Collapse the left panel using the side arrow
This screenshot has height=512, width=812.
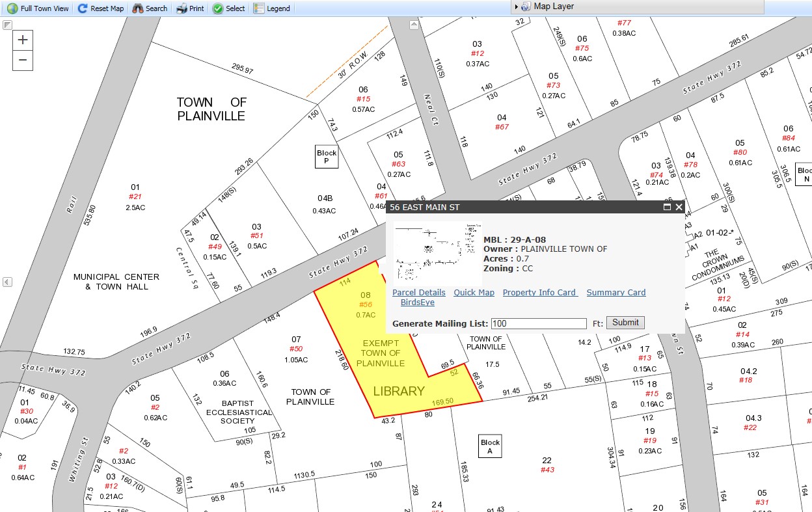pos(7,282)
